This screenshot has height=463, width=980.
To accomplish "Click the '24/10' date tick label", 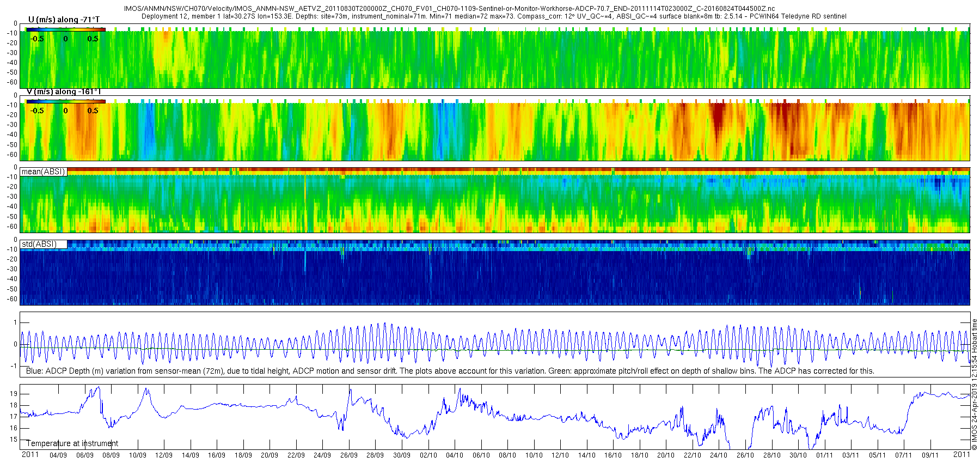I will tap(719, 455).
